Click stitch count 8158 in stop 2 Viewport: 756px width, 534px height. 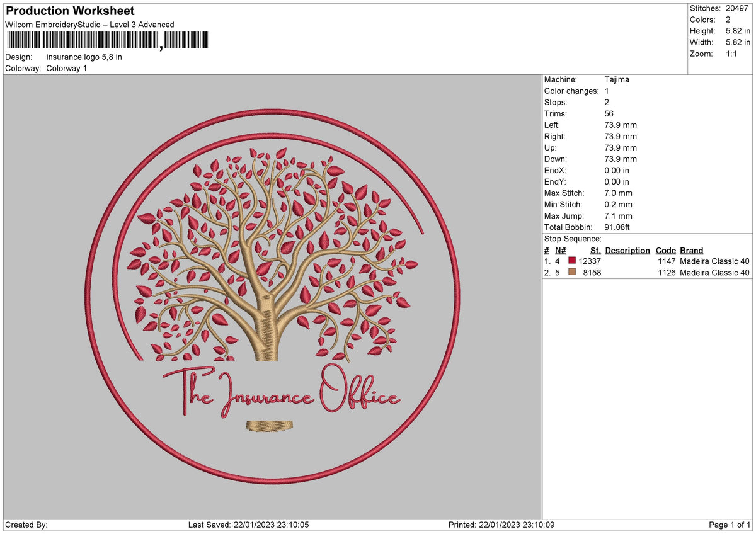click(592, 272)
